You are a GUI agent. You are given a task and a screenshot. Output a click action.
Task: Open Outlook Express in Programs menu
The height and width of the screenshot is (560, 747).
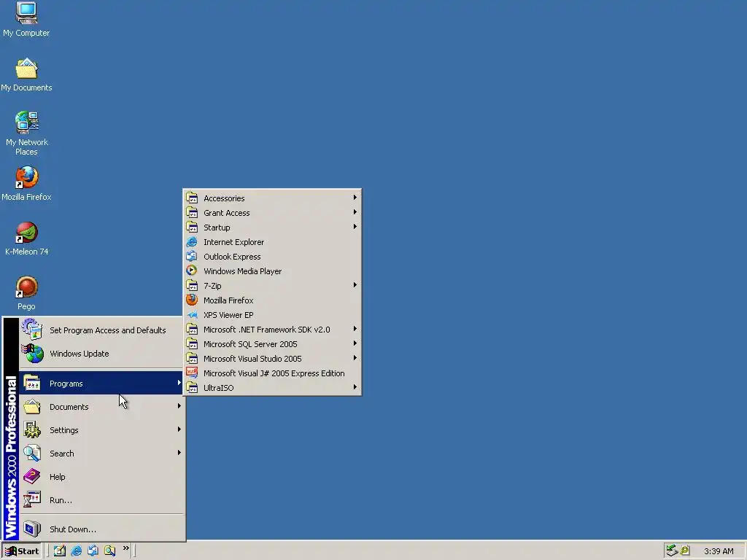point(272,257)
